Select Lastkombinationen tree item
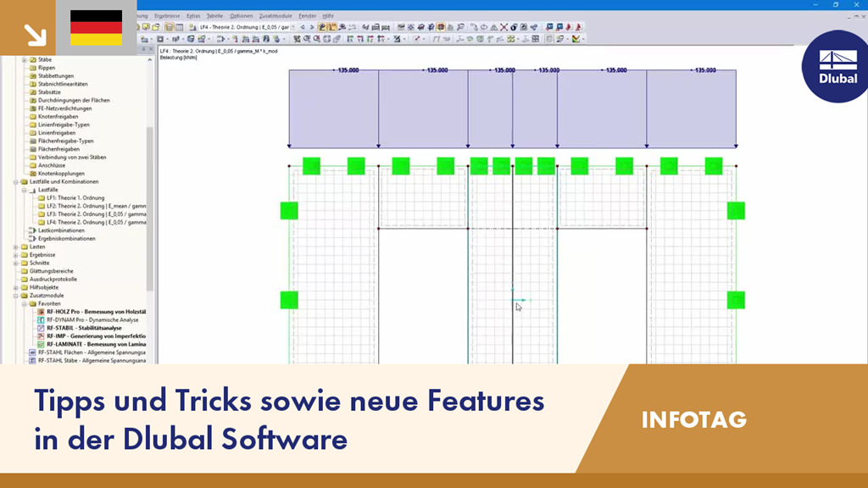 pyautogui.click(x=61, y=230)
